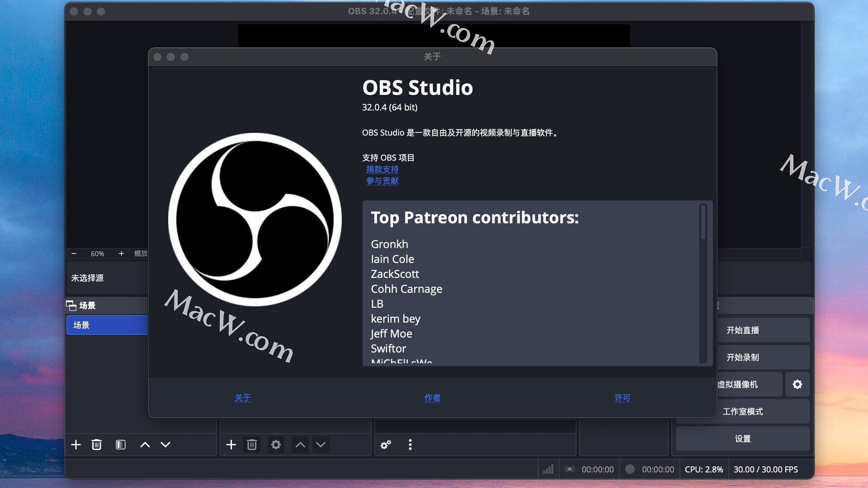Delete selected scene using trash icon
This screenshot has width=868, height=488.
click(x=96, y=445)
